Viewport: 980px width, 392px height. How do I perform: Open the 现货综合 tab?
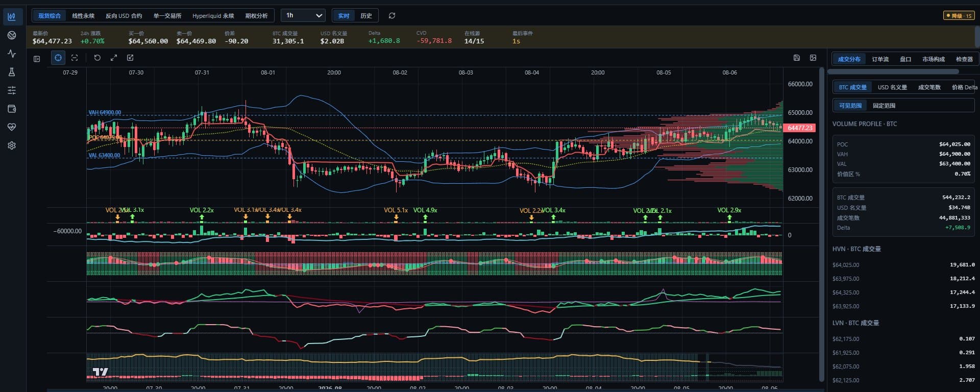50,16
